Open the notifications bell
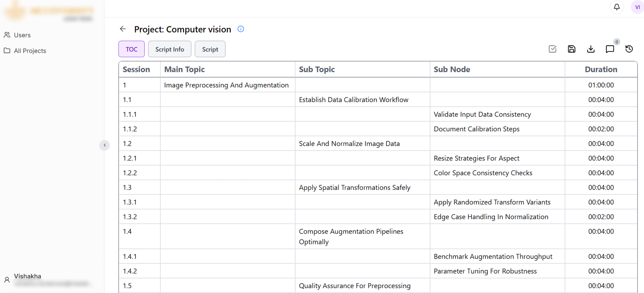The height and width of the screenshot is (293, 644). [617, 7]
